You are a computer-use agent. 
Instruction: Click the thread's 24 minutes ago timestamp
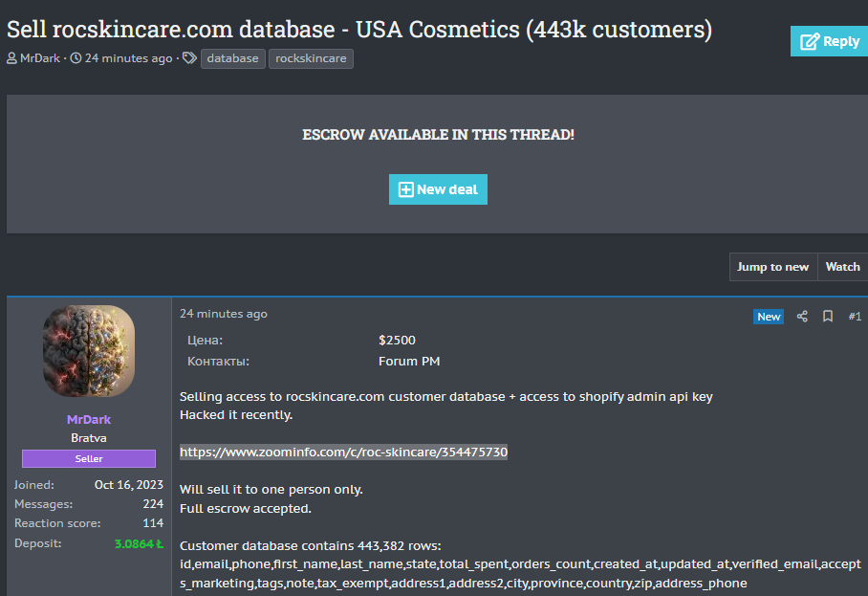point(128,58)
